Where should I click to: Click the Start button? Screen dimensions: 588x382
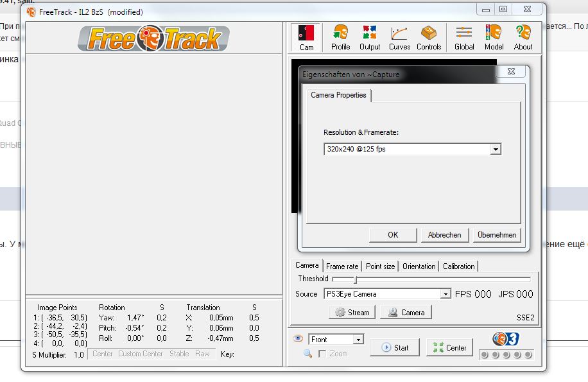point(395,347)
